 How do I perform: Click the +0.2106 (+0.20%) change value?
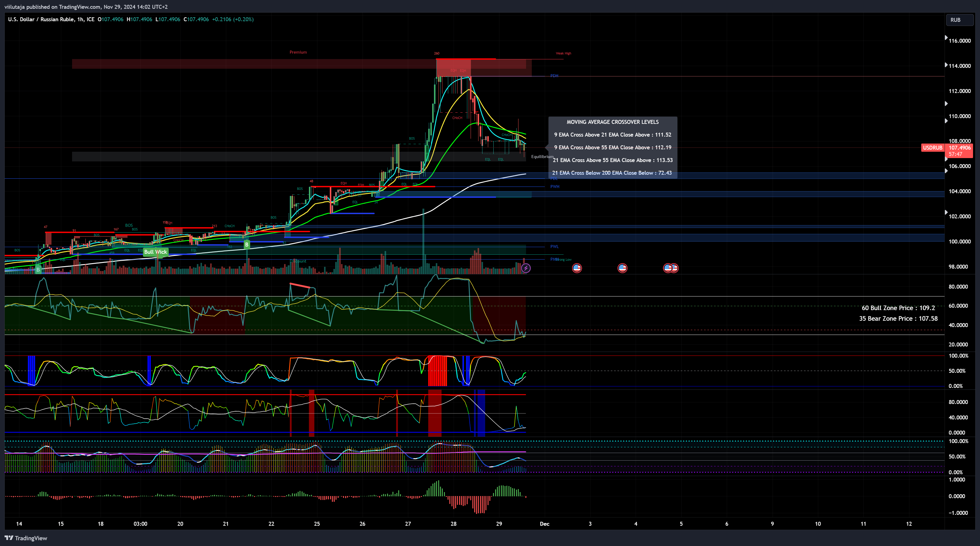pos(233,19)
